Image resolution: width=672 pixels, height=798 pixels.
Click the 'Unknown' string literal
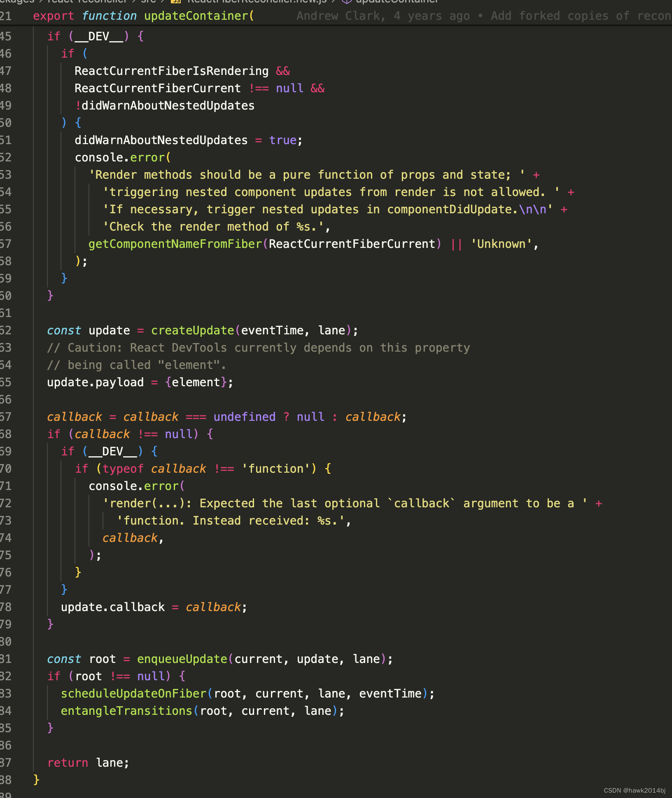(501, 244)
